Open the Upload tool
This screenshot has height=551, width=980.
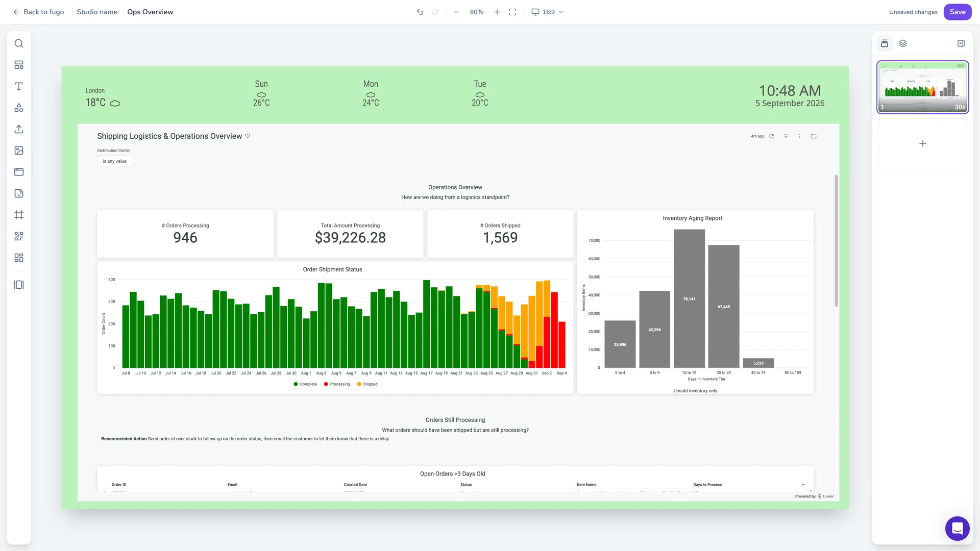pyautogui.click(x=19, y=129)
